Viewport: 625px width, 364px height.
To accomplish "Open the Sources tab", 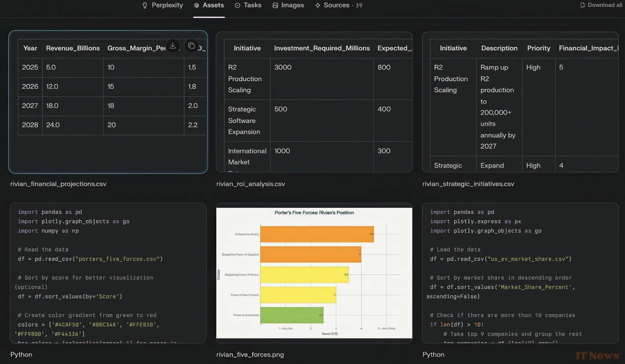I will (x=336, y=5).
